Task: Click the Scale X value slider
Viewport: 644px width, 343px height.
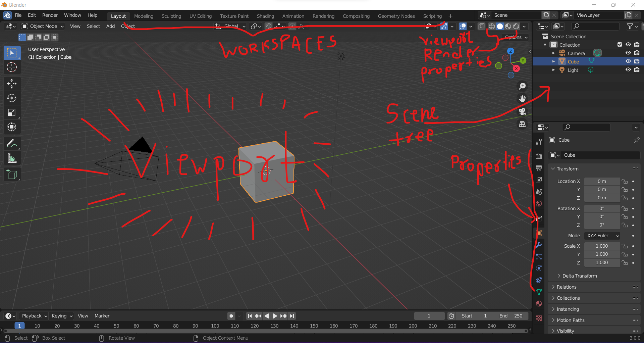Action: pyautogui.click(x=602, y=246)
